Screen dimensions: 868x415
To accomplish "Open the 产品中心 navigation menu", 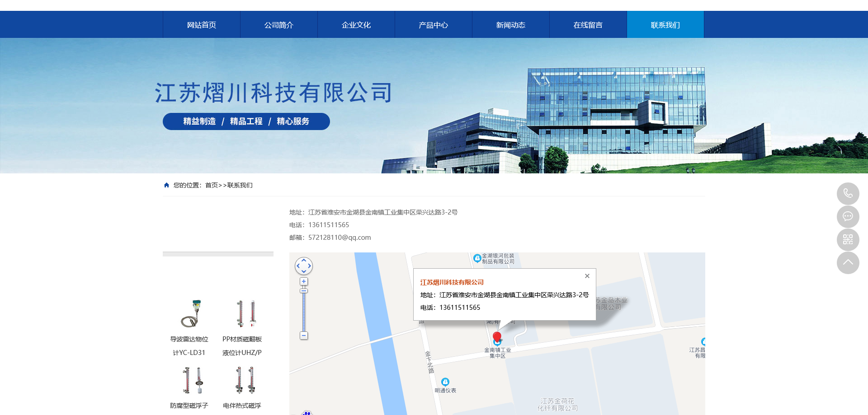I will click(433, 24).
